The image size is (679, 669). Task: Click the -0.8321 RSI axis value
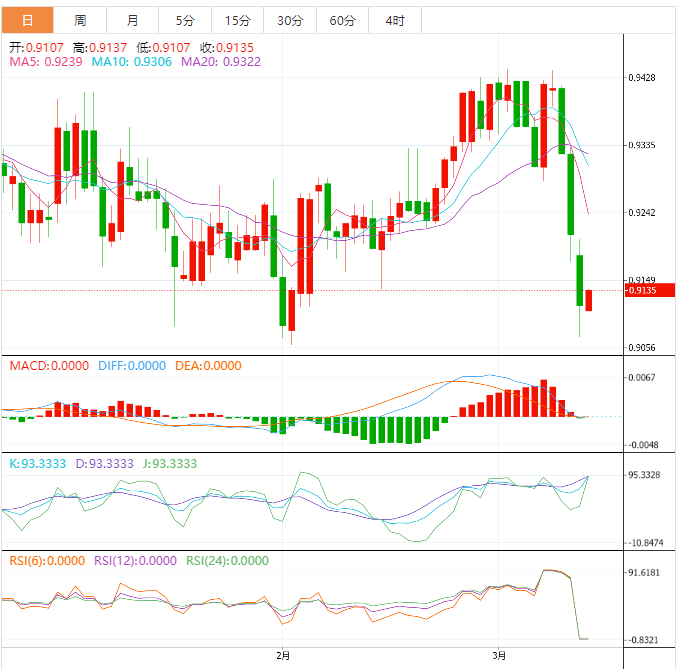coord(643,640)
